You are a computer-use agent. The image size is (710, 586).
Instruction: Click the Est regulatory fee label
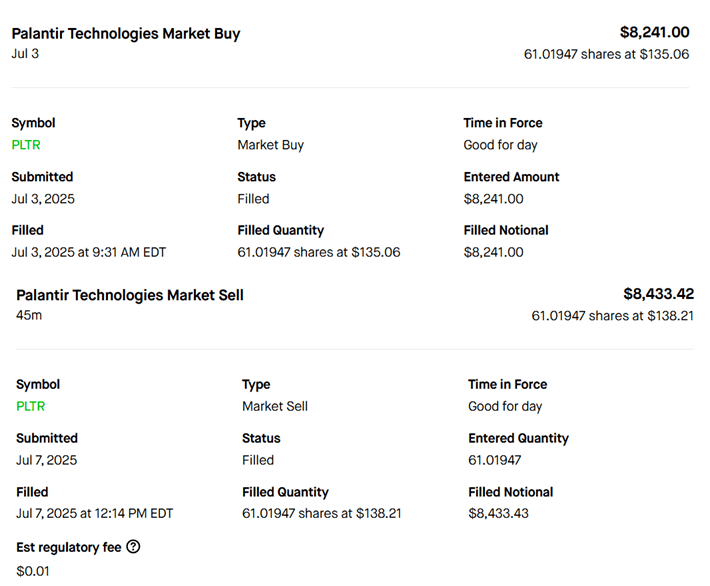pyautogui.click(x=68, y=547)
